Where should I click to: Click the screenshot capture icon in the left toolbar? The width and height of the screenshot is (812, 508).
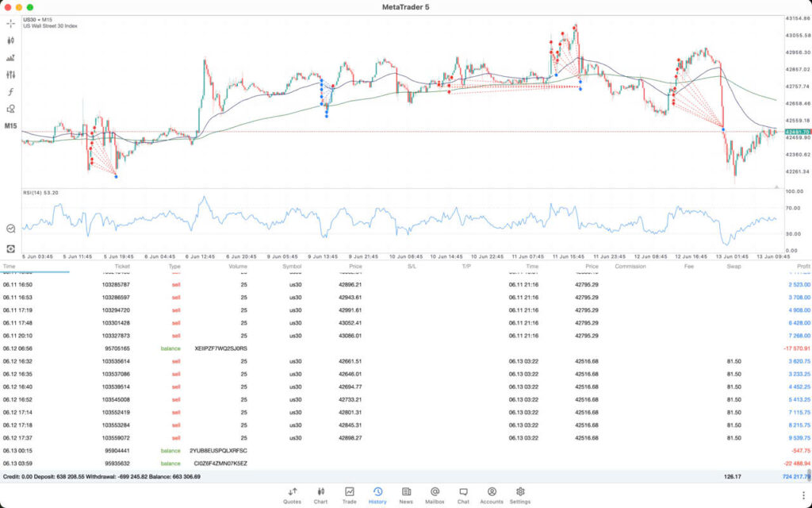[x=10, y=248]
